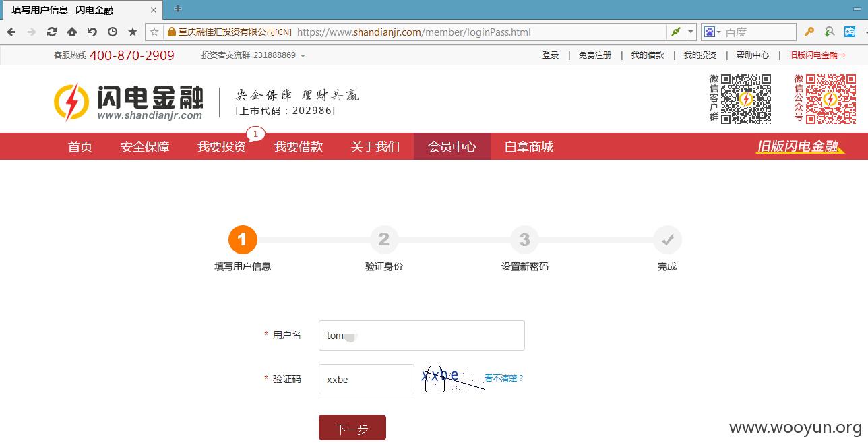This screenshot has width=868, height=447.
Task: Click step 2 circle 验证身份
Action: (384, 239)
